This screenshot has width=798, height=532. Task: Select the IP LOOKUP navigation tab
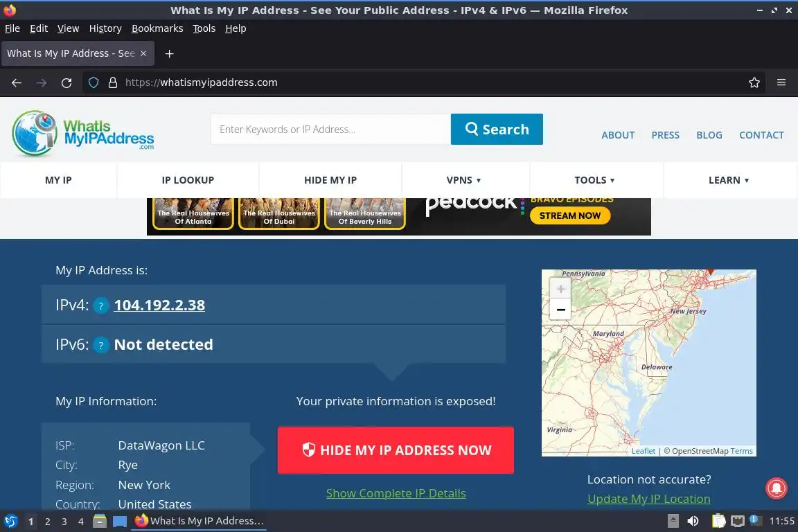[x=188, y=180]
